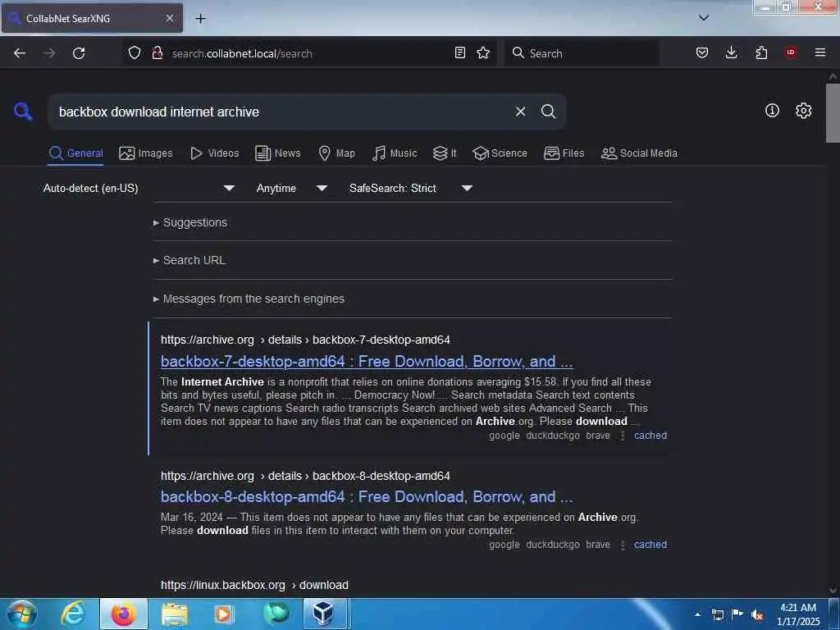Click the linux.backbox.org download URL
Image resolution: width=840 pixels, height=630 pixels.
point(254,585)
